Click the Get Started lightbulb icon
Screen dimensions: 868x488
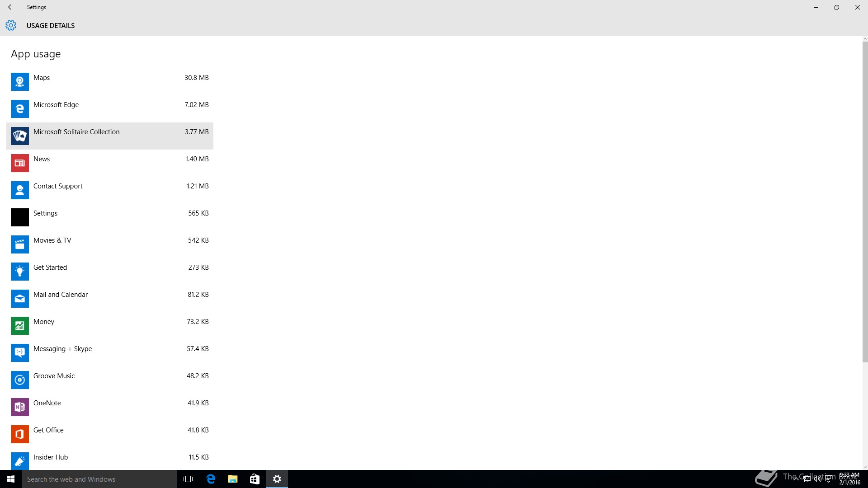(x=20, y=272)
